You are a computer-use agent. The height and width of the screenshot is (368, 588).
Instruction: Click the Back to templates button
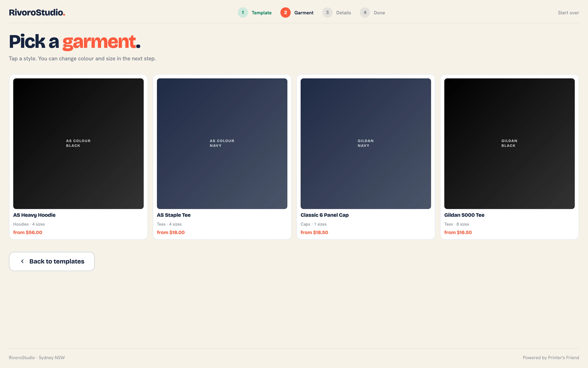(x=52, y=261)
